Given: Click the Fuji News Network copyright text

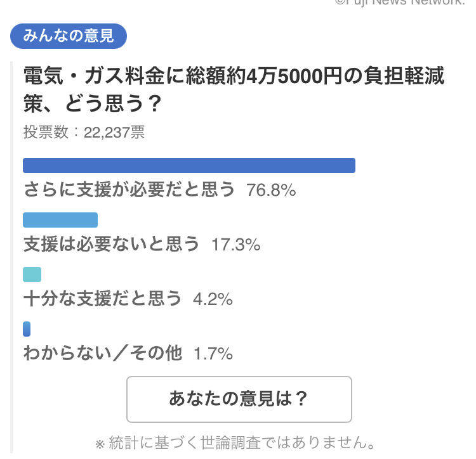Looking at the screenshot, I should pos(400,3).
